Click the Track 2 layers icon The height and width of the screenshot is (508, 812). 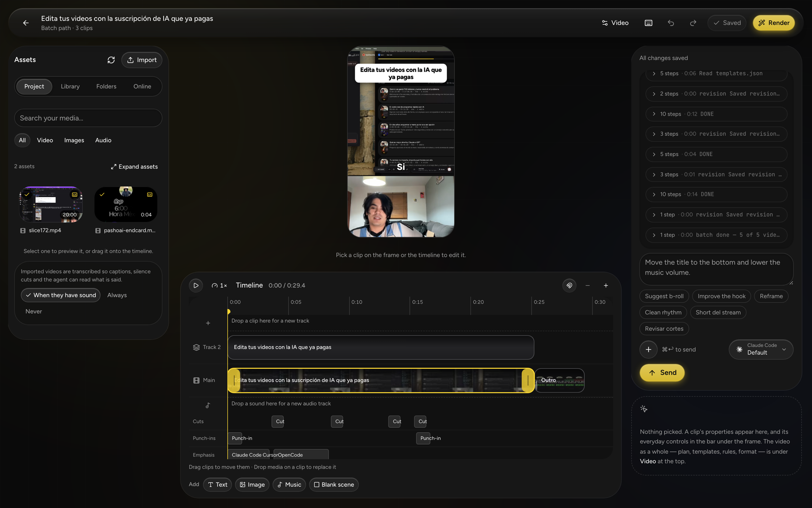pos(196,347)
